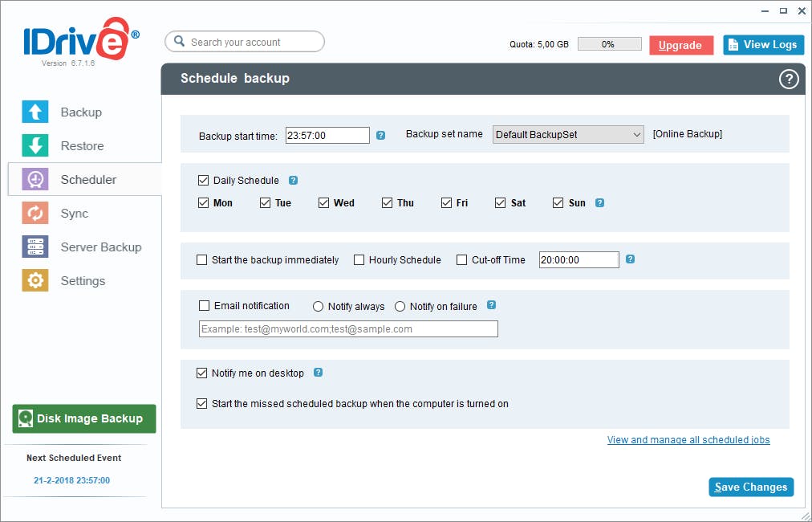Enable the Email notification checkbox
The image size is (812, 522).
(x=205, y=306)
